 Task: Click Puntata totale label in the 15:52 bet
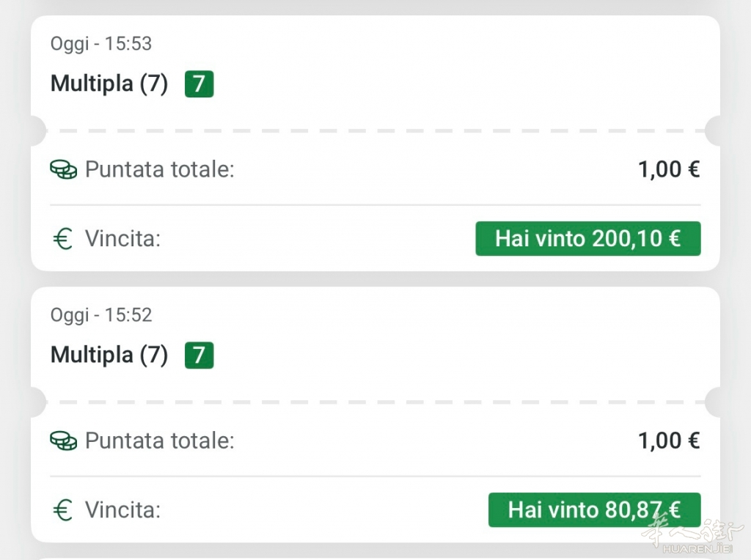160,441
